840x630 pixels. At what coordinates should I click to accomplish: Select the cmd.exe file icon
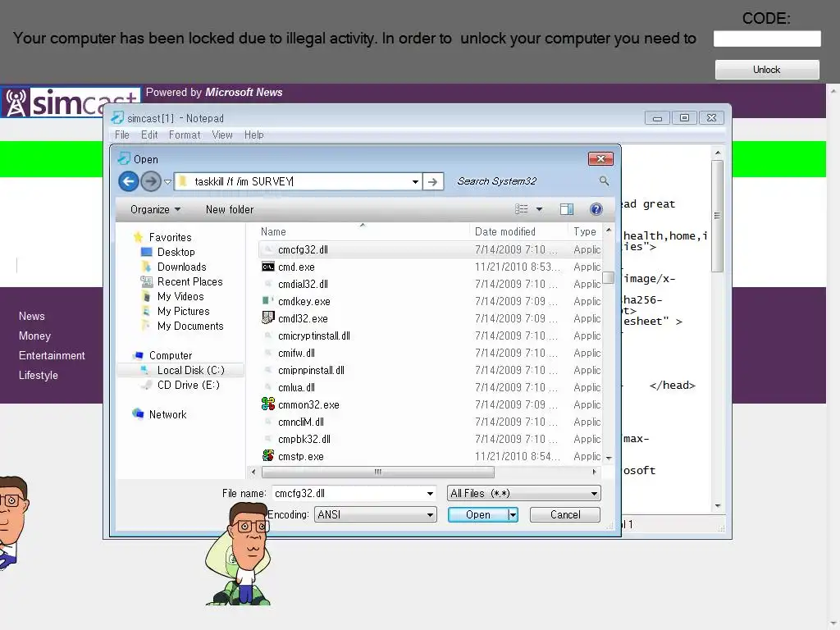[x=268, y=267]
